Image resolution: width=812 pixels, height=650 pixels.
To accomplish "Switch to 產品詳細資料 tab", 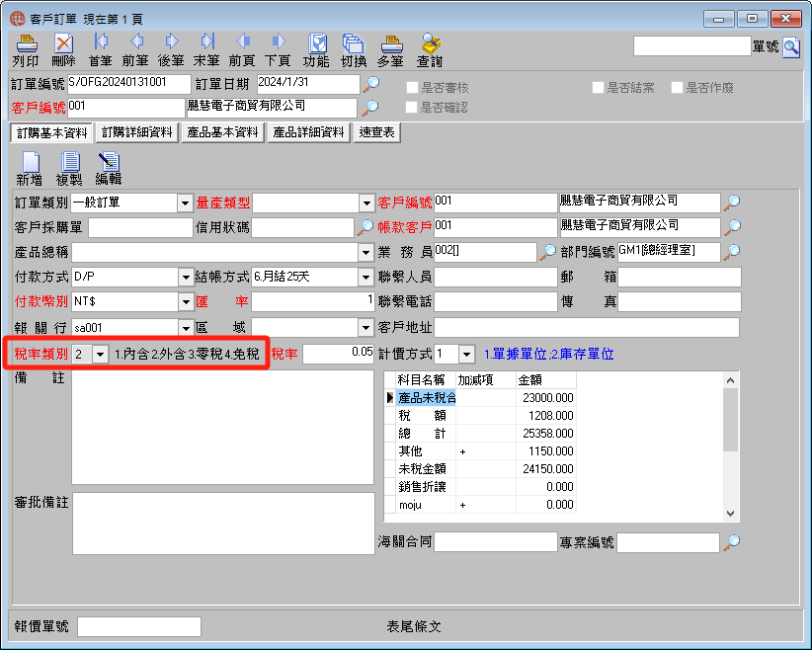I will pyautogui.click(x=308, y=132).
